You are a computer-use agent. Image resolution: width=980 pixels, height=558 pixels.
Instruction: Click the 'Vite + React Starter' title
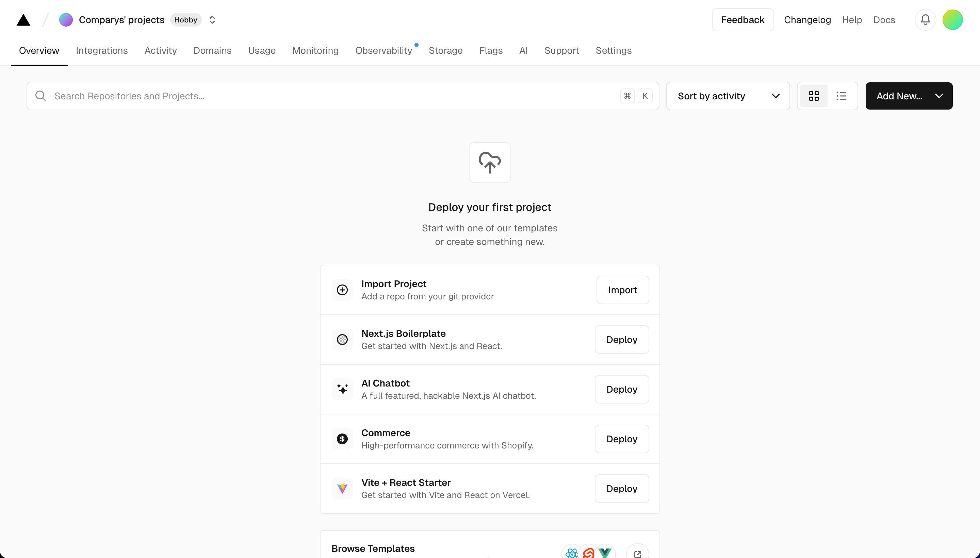pyautogui.click(x=406, y=482)
